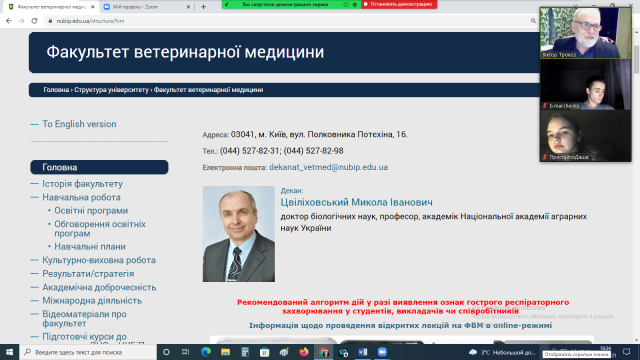Go forward with the browser arrow
Image resolution: width=640 pixels, height=360 pixels.
pyautogui.click(x=21, y=21)
